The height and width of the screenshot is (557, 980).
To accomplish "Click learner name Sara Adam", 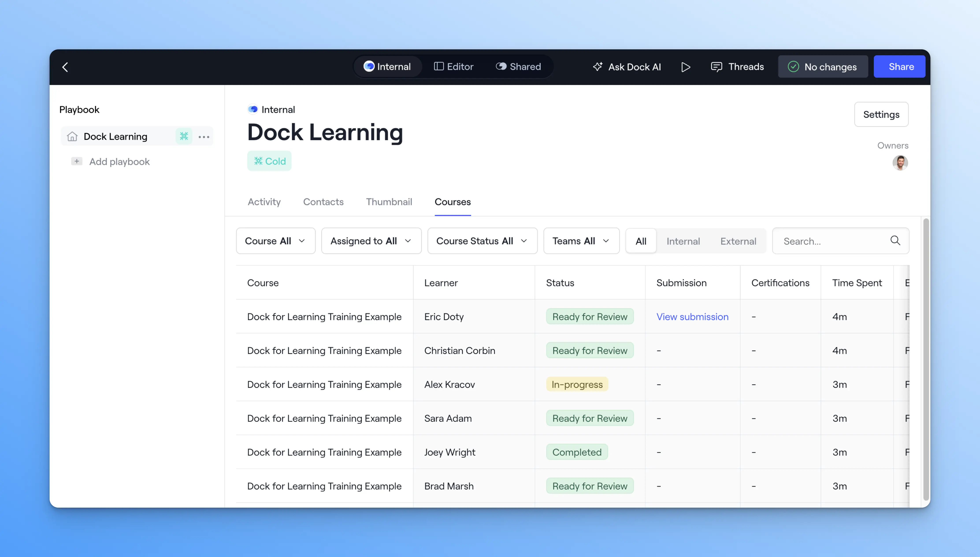I will point(448,418).
